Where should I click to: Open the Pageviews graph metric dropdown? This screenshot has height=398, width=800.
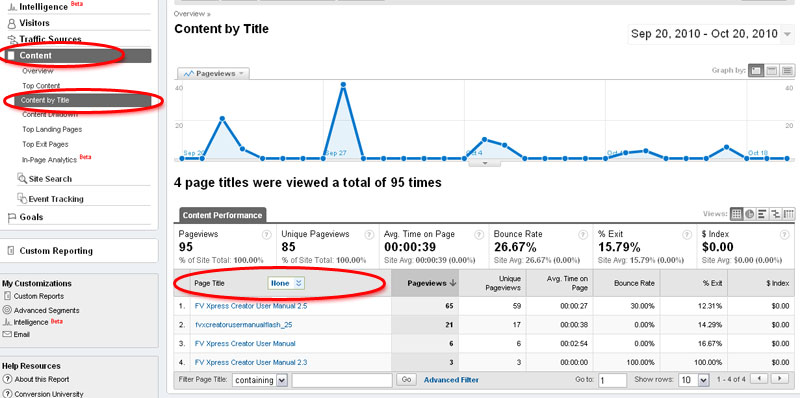click(214, 73)
